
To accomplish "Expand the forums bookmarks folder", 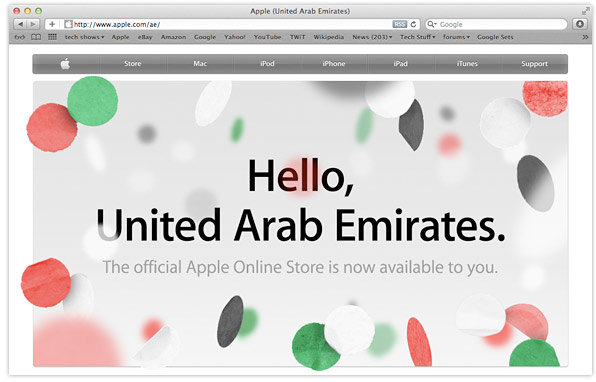I will click(x=456, y=37).
